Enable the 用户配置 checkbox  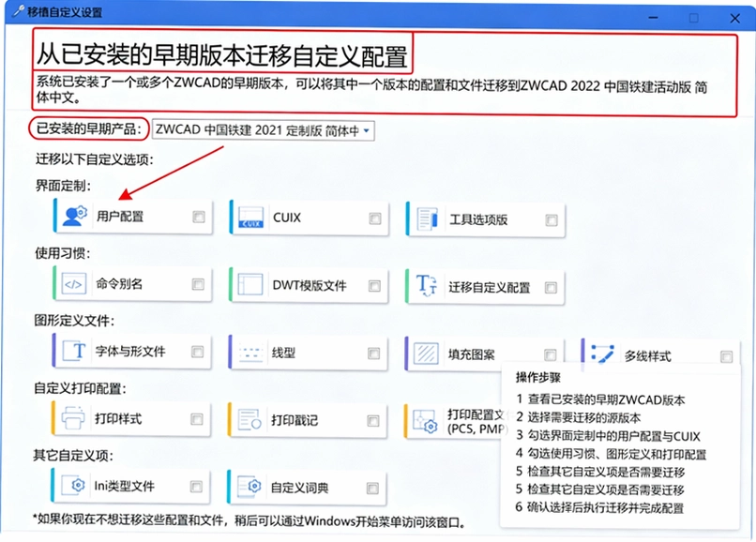click(199, 217)
